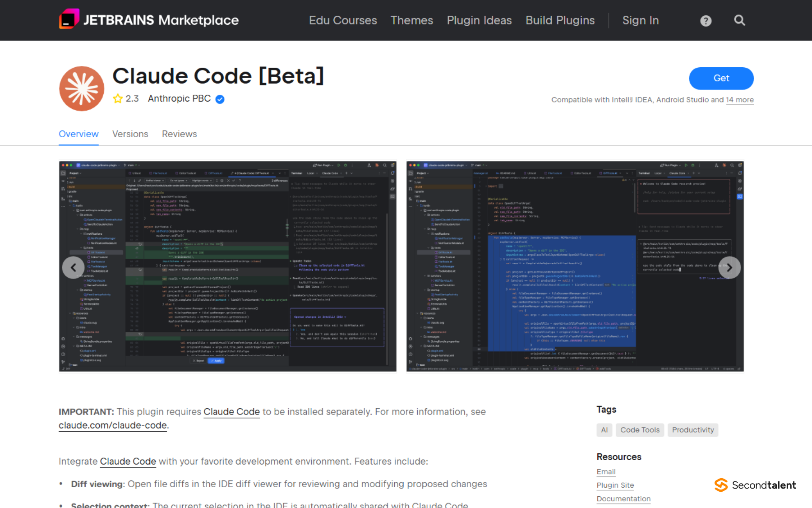Select the AI tag
The image size is (812, 508).
coord(604,430)
